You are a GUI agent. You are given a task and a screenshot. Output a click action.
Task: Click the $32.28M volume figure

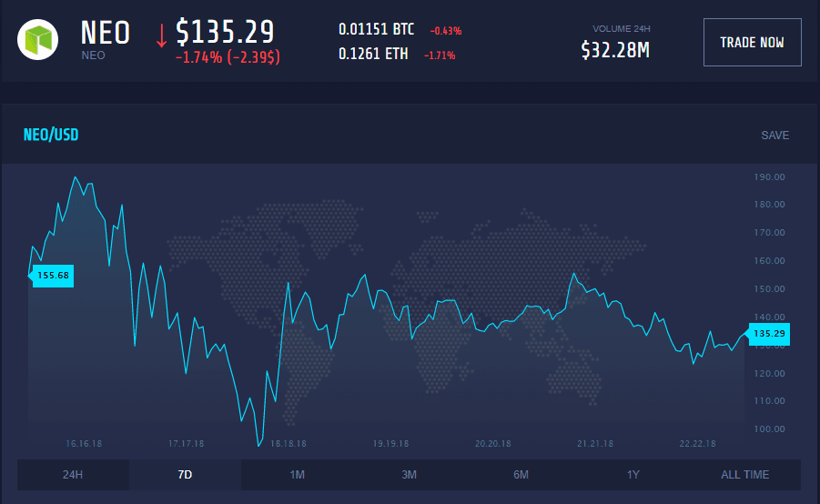pos(615,50)
